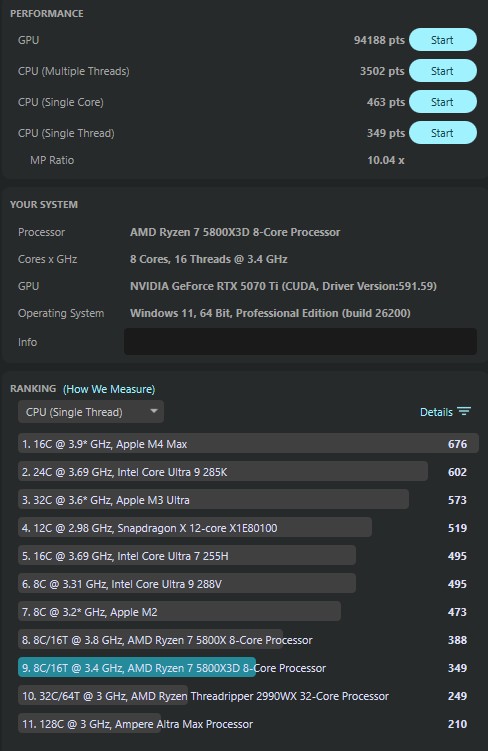
Task: Select the Ampere Altra Max Processor row
Action: click(x=248, y=724)
